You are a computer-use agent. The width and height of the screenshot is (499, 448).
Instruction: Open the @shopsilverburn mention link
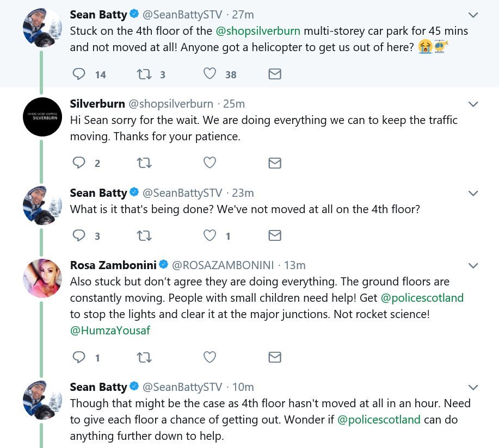click(x=258, y=31)
